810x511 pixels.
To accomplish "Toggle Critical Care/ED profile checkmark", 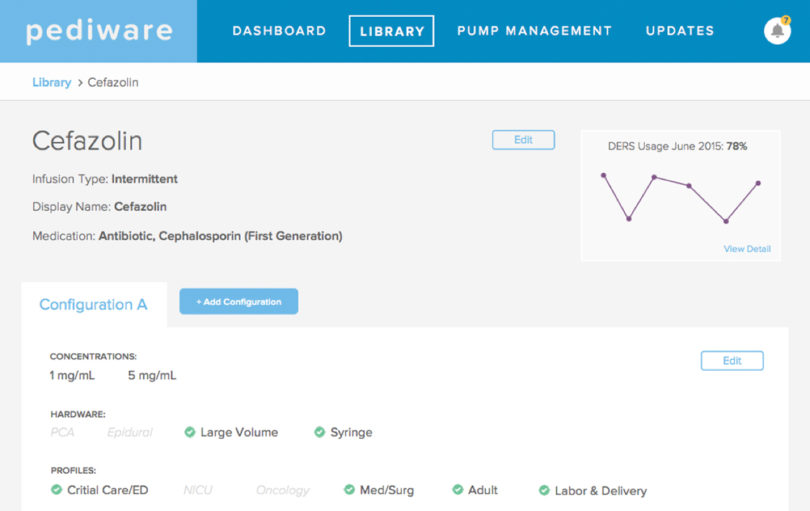I will pyautogui.click(x=56, y=490).
